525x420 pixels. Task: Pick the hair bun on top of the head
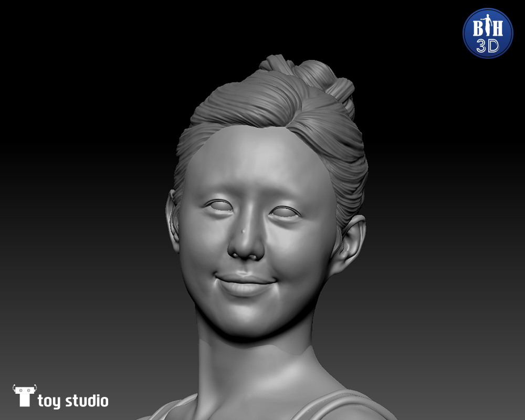click(x=310, y=76)
